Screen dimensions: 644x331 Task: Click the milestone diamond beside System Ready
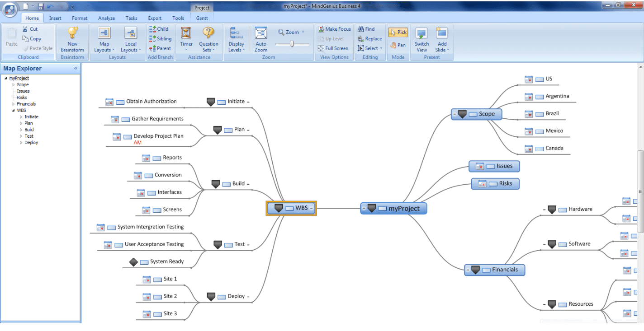133,262
